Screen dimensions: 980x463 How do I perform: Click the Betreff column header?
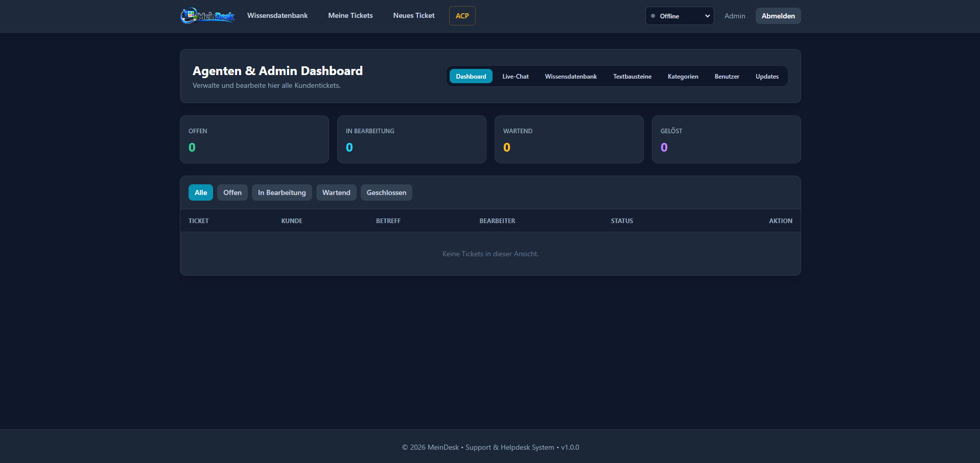(388, 221)
